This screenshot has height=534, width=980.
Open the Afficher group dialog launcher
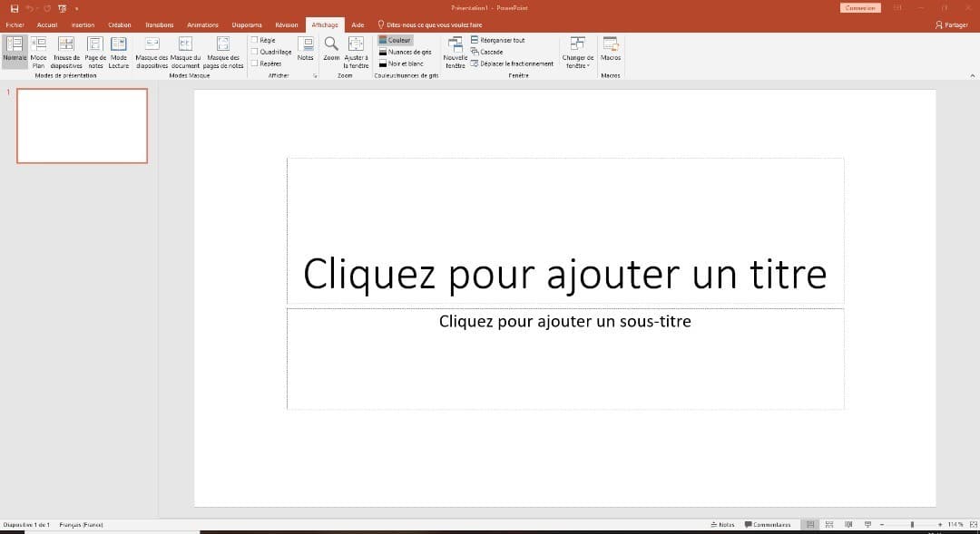316,76
